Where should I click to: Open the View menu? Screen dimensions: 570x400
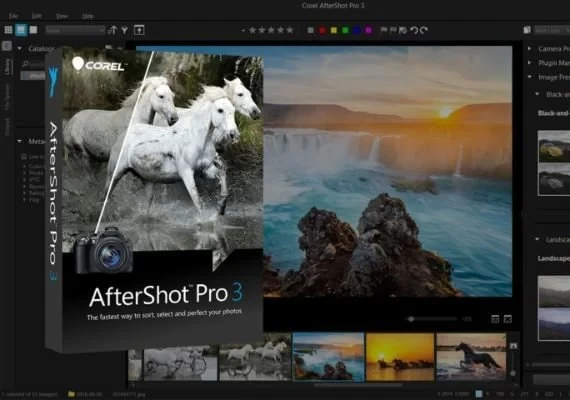62,16
